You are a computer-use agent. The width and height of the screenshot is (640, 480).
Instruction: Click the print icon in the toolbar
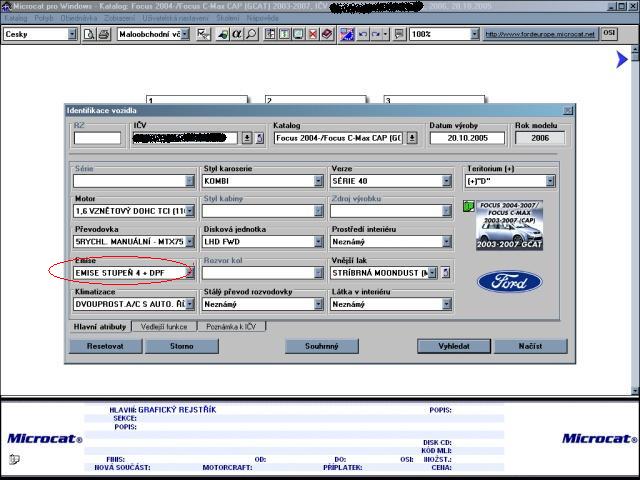[x=103, y=34]
